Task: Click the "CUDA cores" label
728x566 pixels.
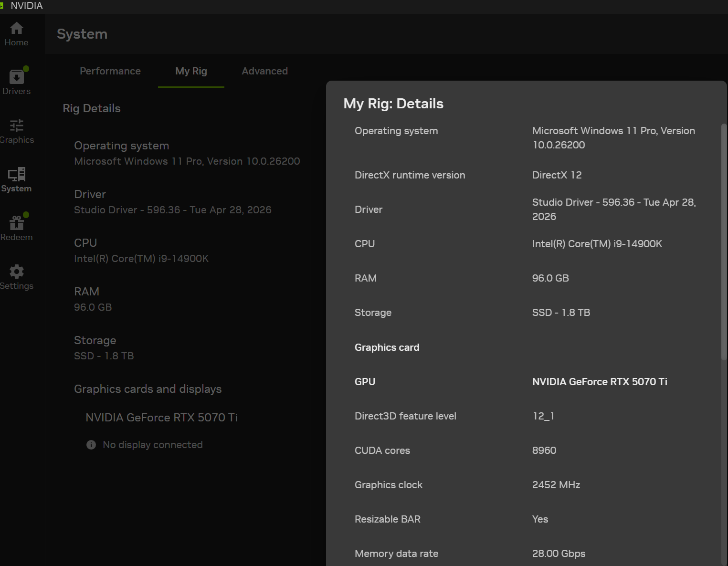Action: 382,451
